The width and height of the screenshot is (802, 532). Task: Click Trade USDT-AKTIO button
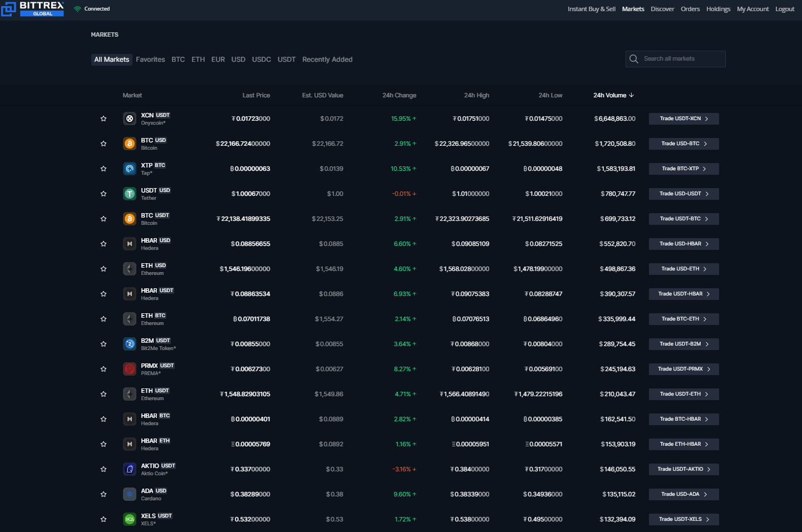(x=684, y=469)
